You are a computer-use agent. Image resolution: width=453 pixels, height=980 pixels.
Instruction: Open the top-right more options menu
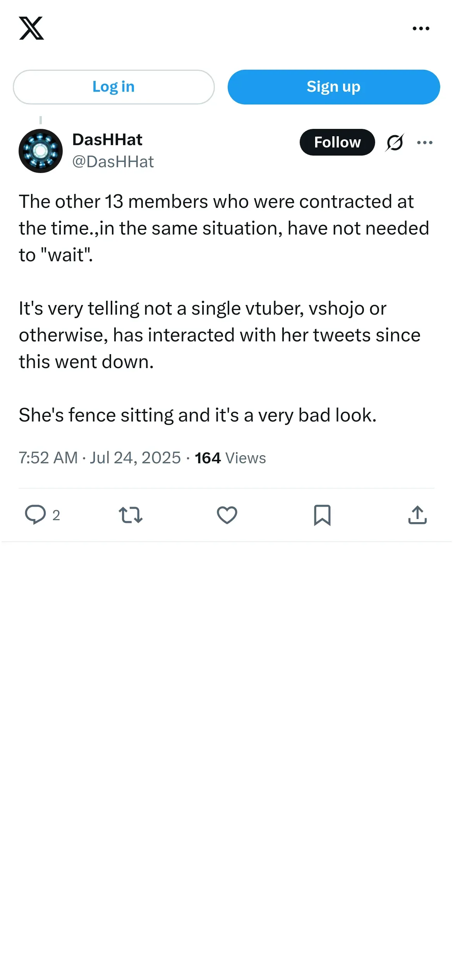421,29
